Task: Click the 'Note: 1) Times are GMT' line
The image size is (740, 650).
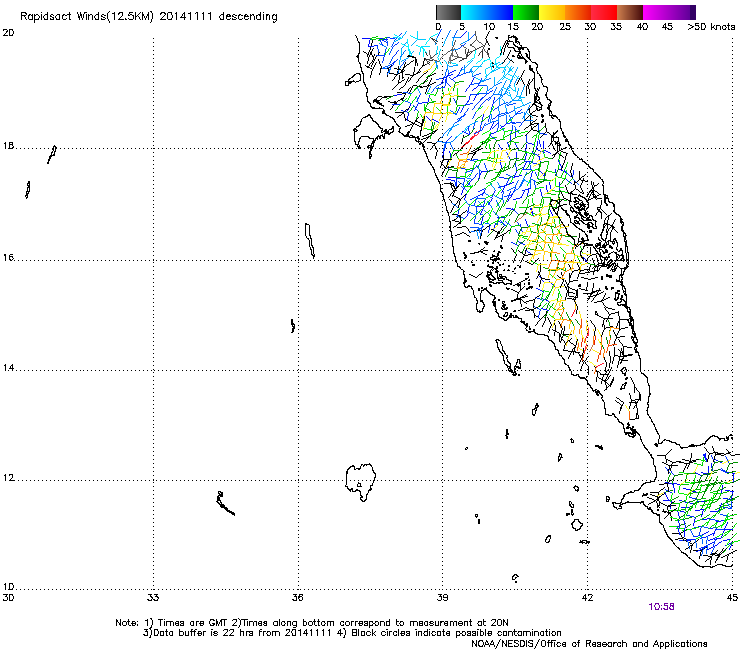Action: pyautogui.click(x=312, y=623)
